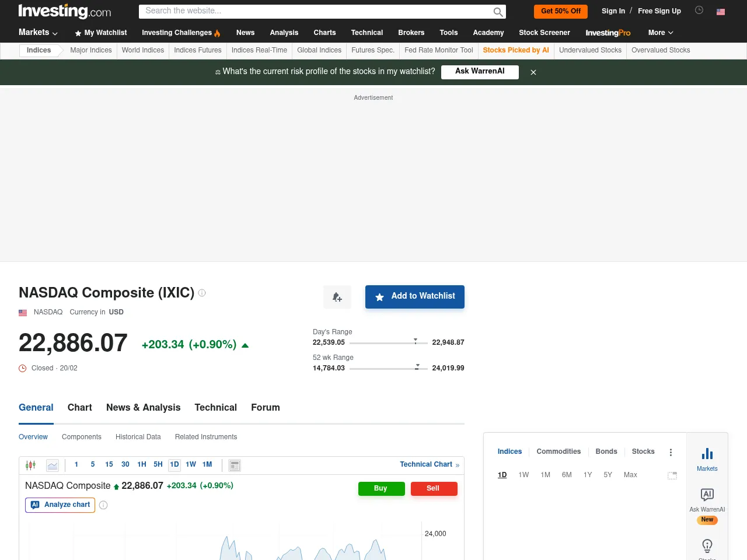The height and width of the screenshot is (560, 747).
Task: Switch to the line/area chart icon
Action: pos(52,465)
